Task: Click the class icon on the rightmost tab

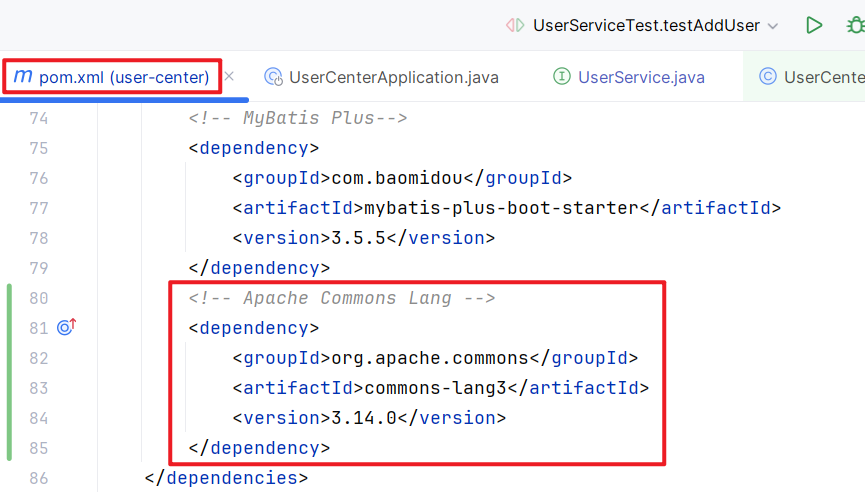Action: click(x=768, y=77)
